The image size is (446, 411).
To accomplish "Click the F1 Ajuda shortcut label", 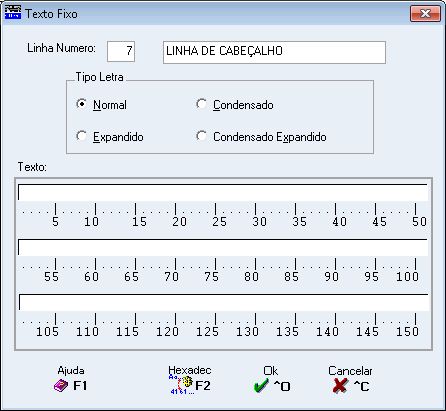I will coord(80,386).
